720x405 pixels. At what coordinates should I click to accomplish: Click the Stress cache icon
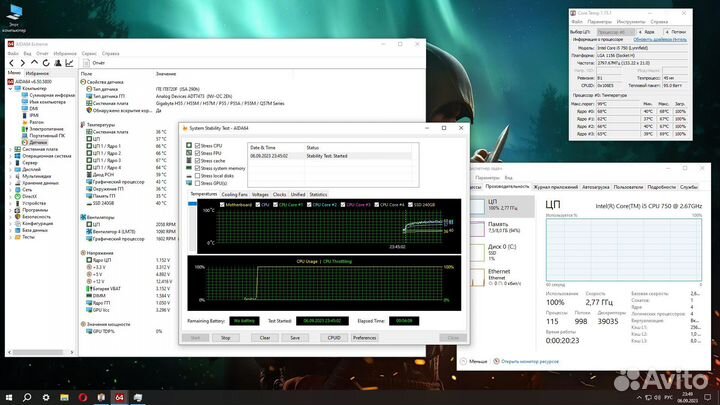[189, 161]
